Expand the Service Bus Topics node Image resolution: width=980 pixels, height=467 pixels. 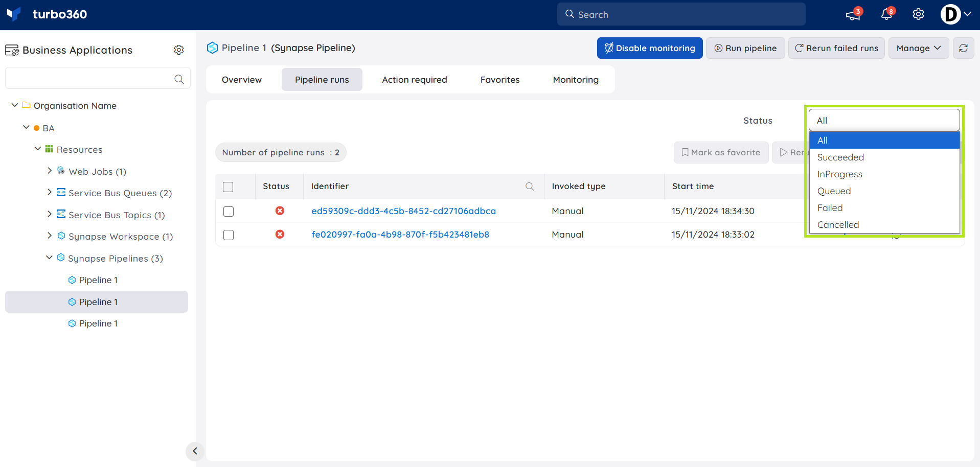pos(49,214)
